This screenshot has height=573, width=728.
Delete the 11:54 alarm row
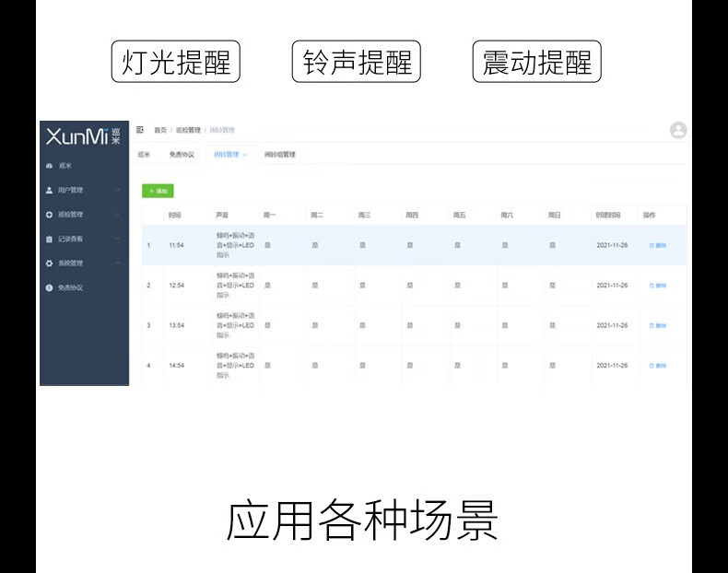pos(658,246)
